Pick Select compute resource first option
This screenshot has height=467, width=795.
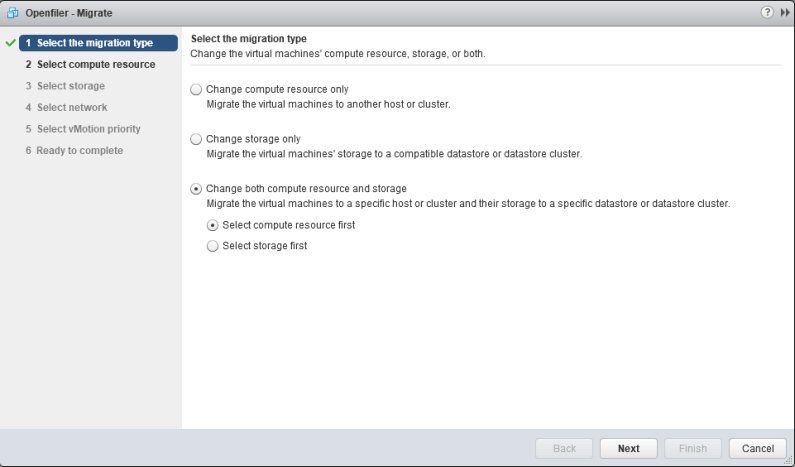click(211, 225)
